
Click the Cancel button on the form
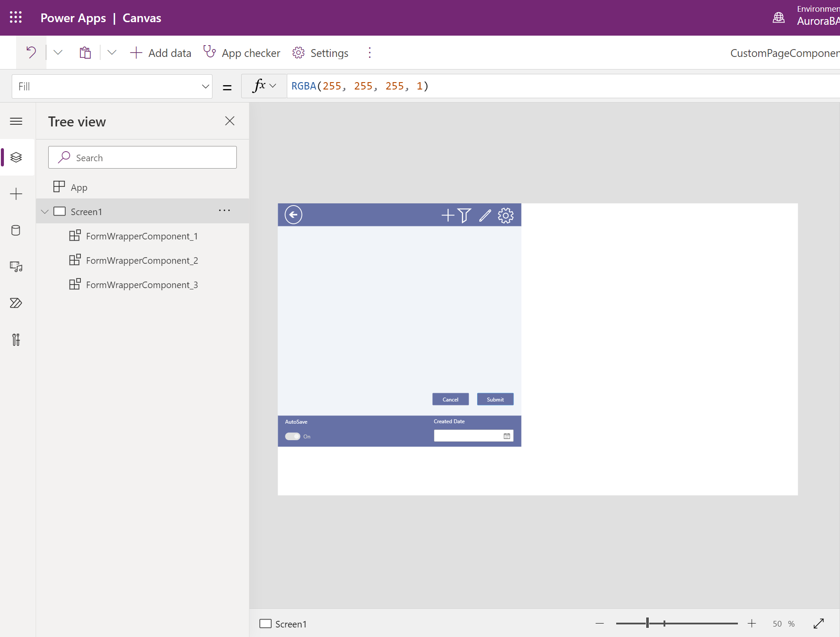(451, 399)
